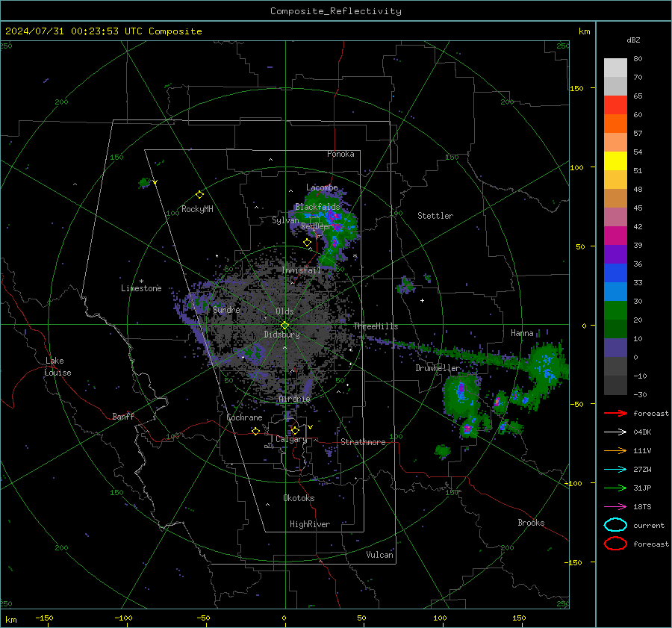This screenshot has width=672, height=628.
Task: Click the Blackfalds town label
Action: [x=317, y=207]
